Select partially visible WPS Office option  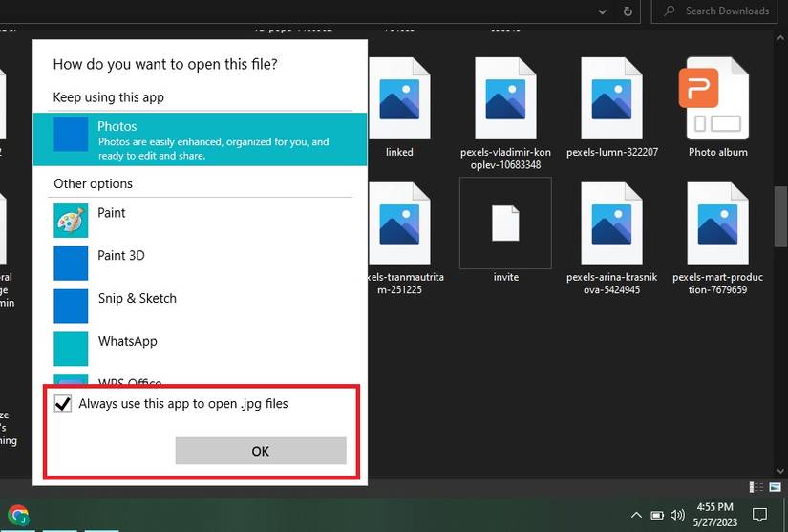coord(200,380)
